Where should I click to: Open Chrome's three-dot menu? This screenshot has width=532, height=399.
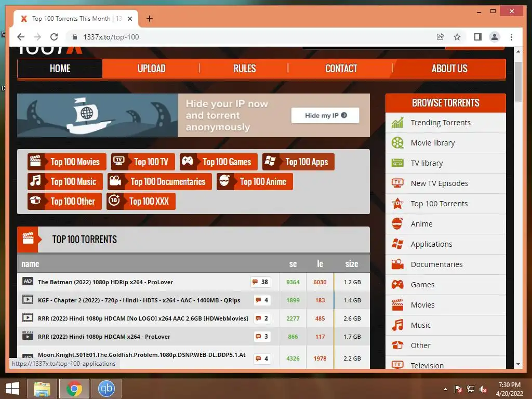511,37
